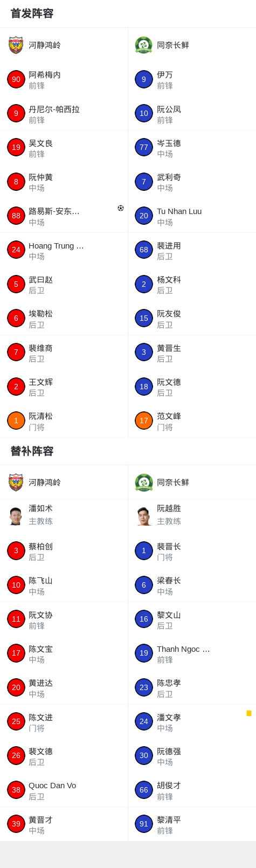Tap the goal ball icon beside 路易斯-安东
Screen dimensions: 256x868
tap(121, 208)
